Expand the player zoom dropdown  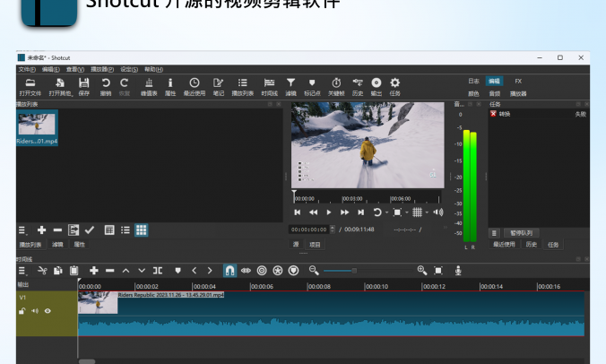coord(407,212)
